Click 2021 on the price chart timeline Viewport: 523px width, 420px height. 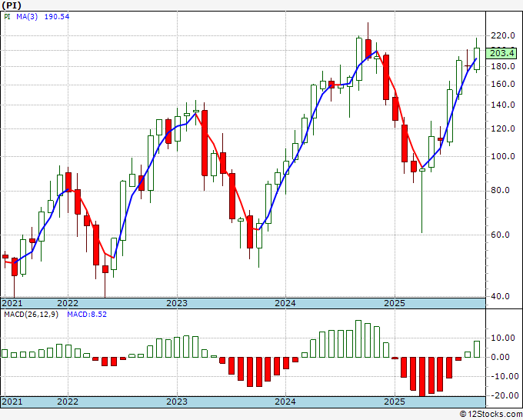pyautogui.click(x=12, y=303)
